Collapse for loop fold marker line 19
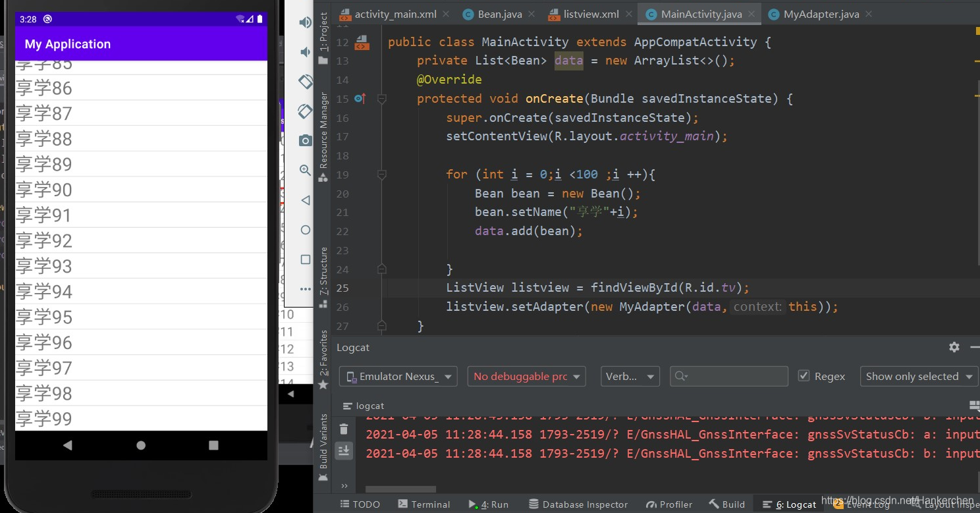Image resolution: width=980 pixels, height=513 pixels. (381, 175)
